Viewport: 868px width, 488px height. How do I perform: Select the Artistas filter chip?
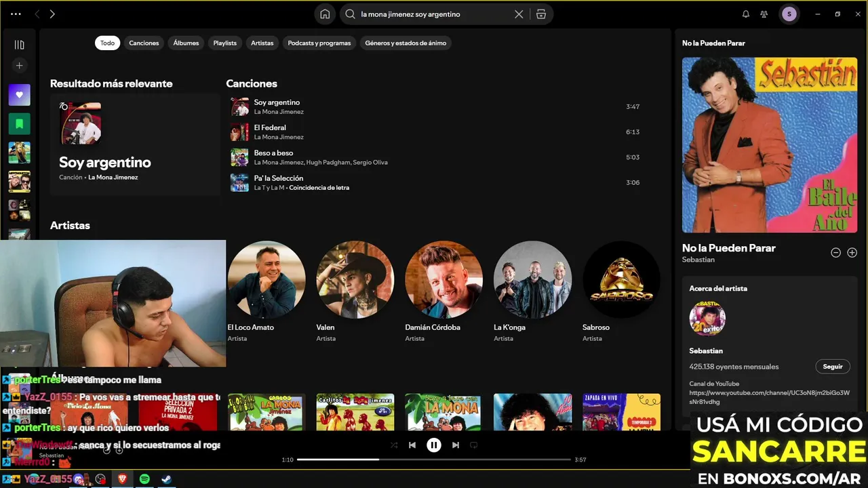[262, 43]
